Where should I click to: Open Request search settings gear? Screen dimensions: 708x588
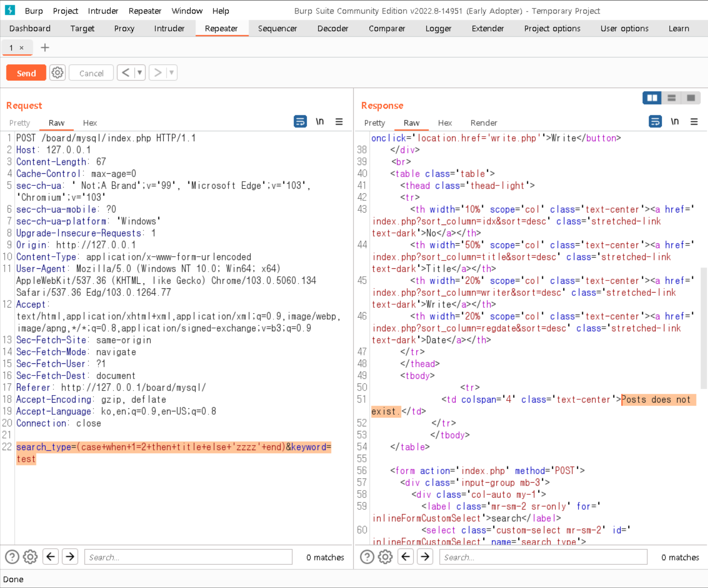[30, 557]
